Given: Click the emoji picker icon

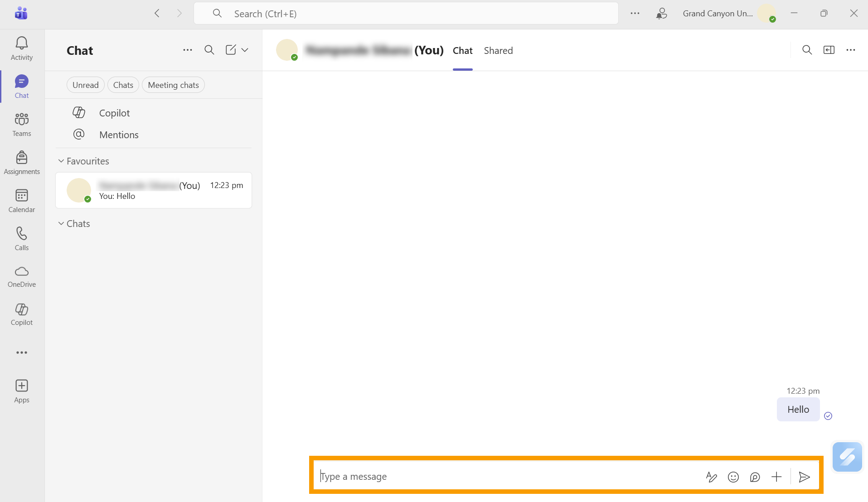Looking at the screenshot, I should (x=733, y=477).
